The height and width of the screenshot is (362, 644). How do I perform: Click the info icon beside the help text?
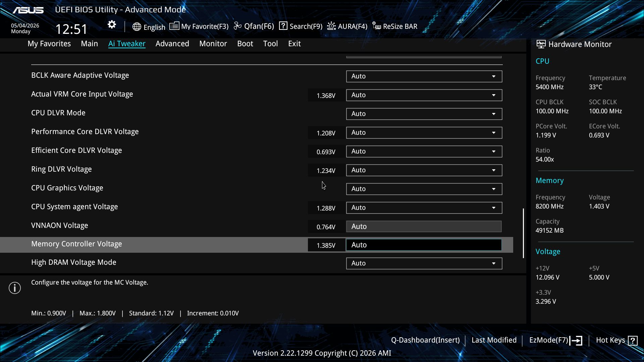(x=15, y=288)
